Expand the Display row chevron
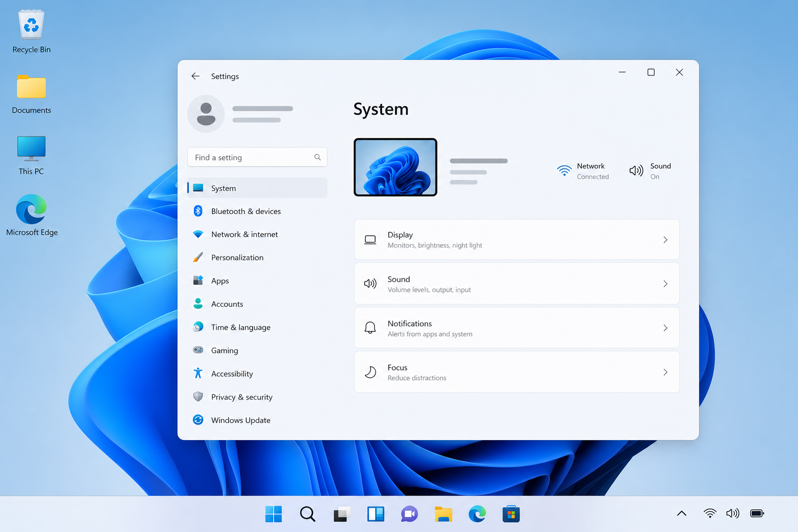798x532 pixels. point(666,240)
